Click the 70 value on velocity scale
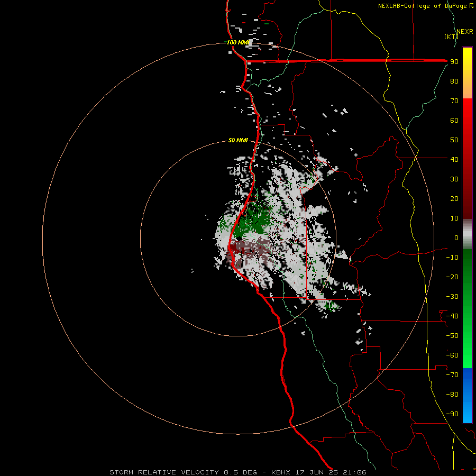This screenshot has height=476, width=476. (454, 101)
